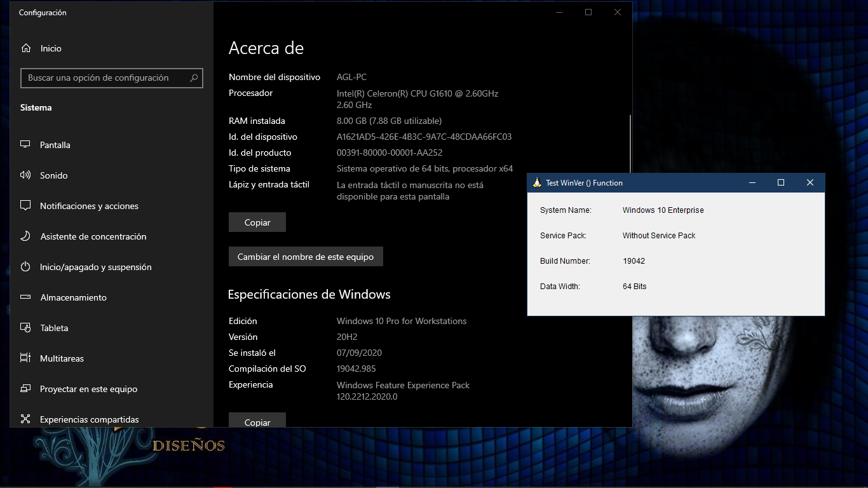Open the Inicio home icon in Configuración
Viewport: 868px width, 488px height.
tap(26, 48)
